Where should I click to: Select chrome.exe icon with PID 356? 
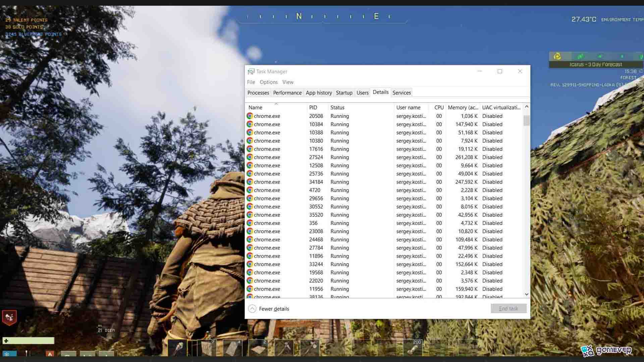[250, 223]
